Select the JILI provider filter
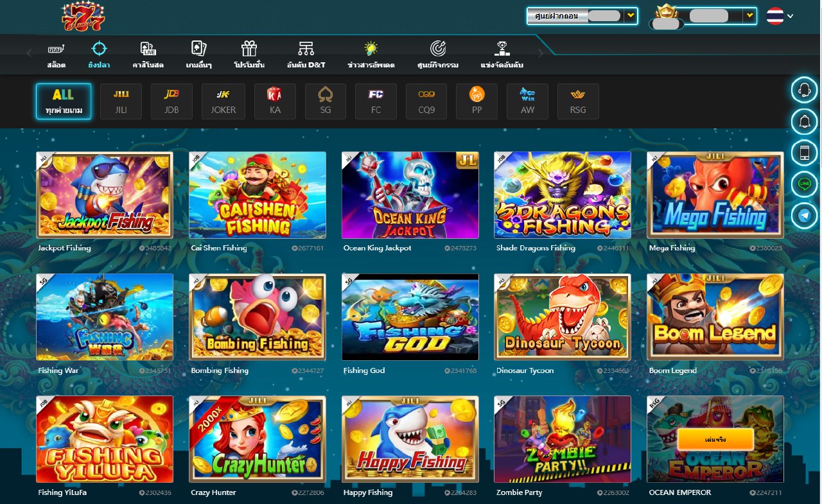This screenshot has height=504, width=822. point(121,101)
